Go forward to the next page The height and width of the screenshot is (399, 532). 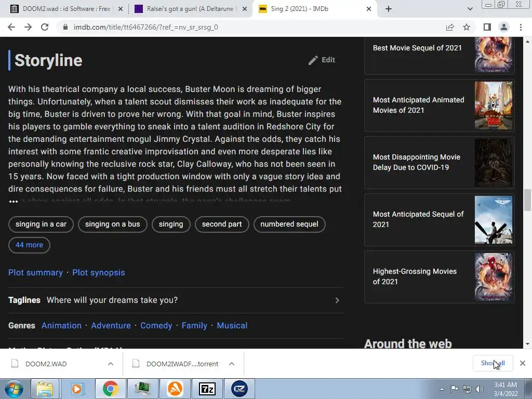point(28,27)
